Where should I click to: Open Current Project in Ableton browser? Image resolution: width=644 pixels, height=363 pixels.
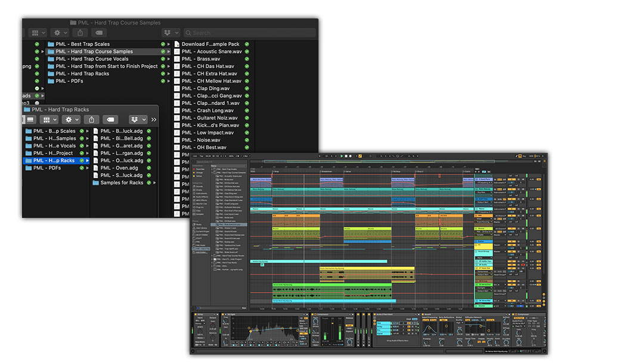pos(202,232)
